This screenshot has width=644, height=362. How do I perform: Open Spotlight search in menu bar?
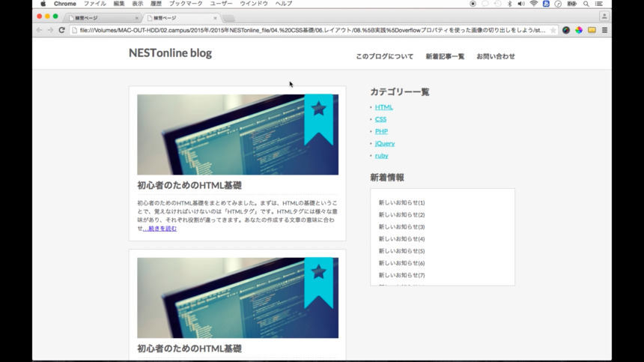[x=586, y=4]
